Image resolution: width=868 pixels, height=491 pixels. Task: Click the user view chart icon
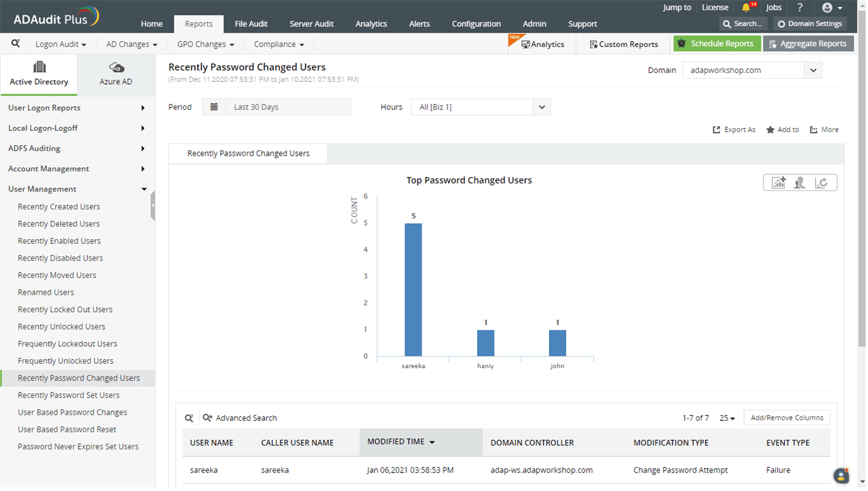click(x=800, y=183)
